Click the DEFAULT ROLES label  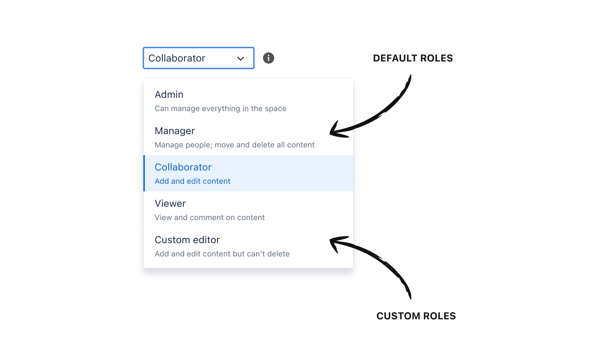coord(413,58)
